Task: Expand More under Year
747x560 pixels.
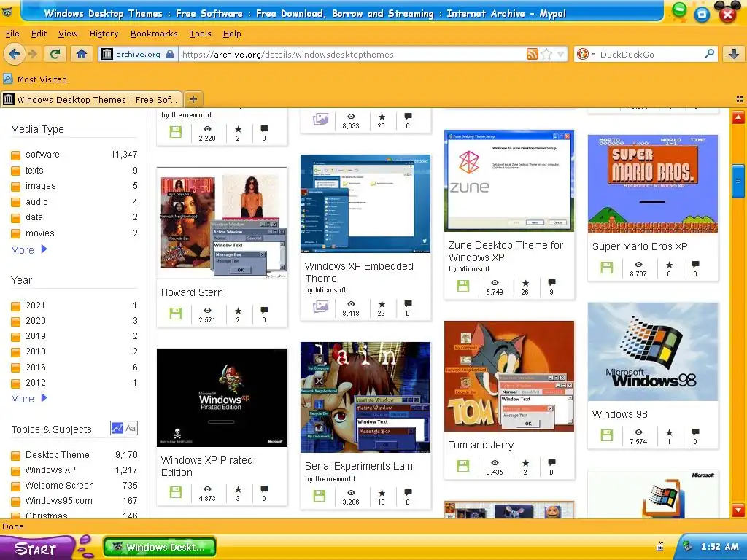Action: tap(28, 399)
